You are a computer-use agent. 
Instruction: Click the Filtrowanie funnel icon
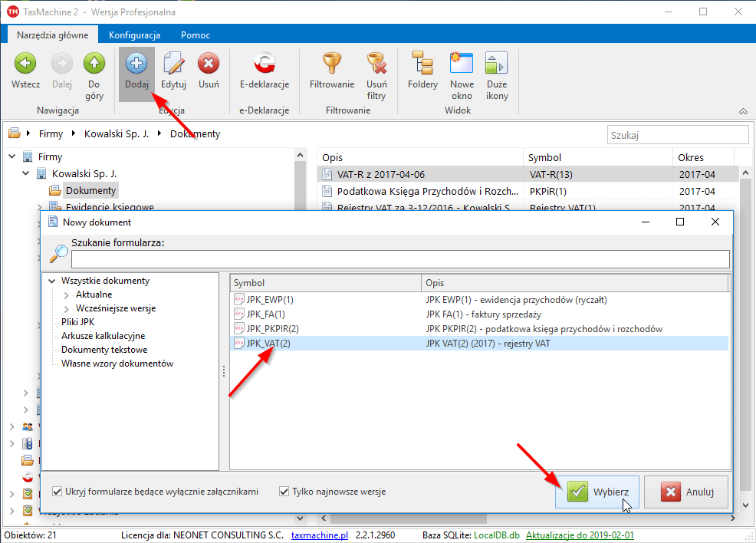click(331, 64)
